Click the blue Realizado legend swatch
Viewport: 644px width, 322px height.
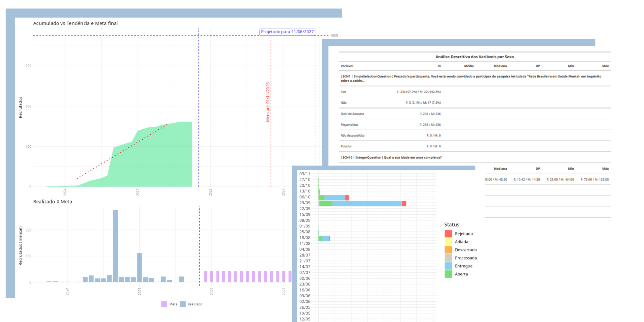[x=183, y=304]
